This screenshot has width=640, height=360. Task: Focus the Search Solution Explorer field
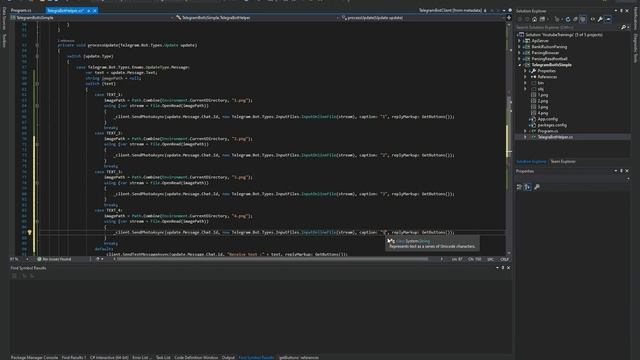567,27
